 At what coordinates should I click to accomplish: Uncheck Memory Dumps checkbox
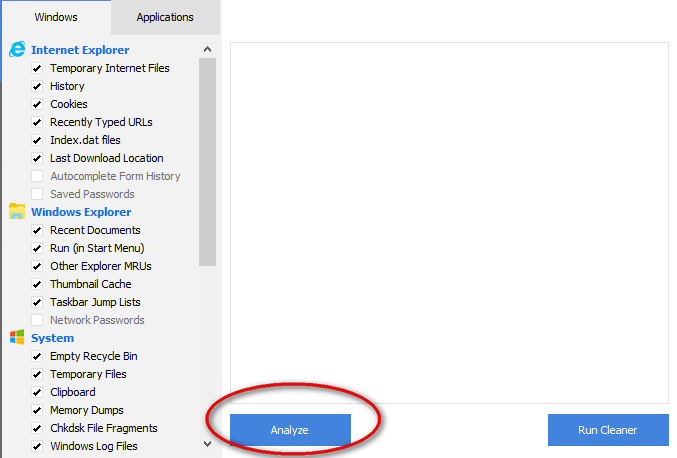point(37,410)
